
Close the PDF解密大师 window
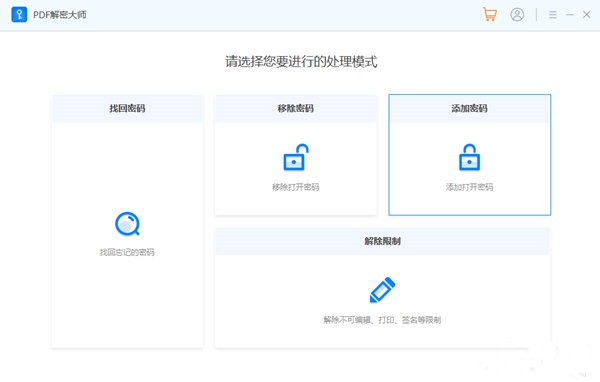[x=586, y=15]
